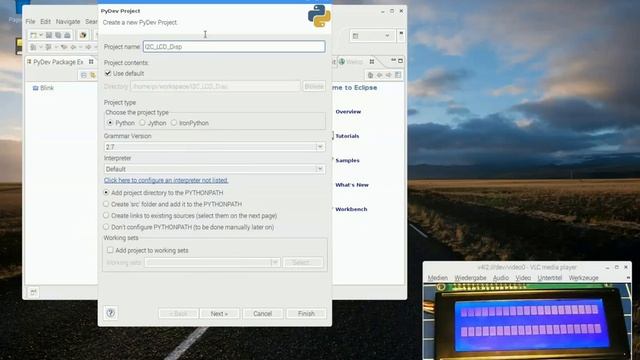The image size is (640, 360).
Task: Click into the Project name input field
Action: coord(234,47)
